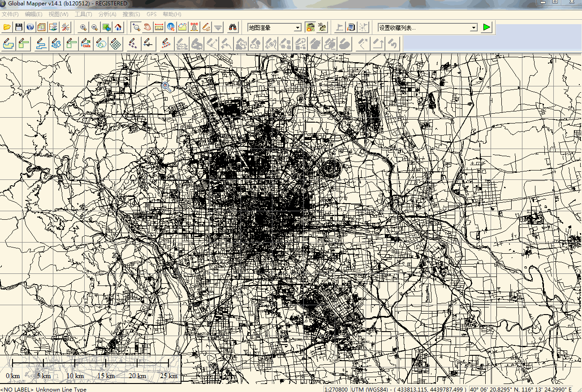The image size is (582, 392).
Task: Open the 文件(F) menu
Action: tap(10, 14)
